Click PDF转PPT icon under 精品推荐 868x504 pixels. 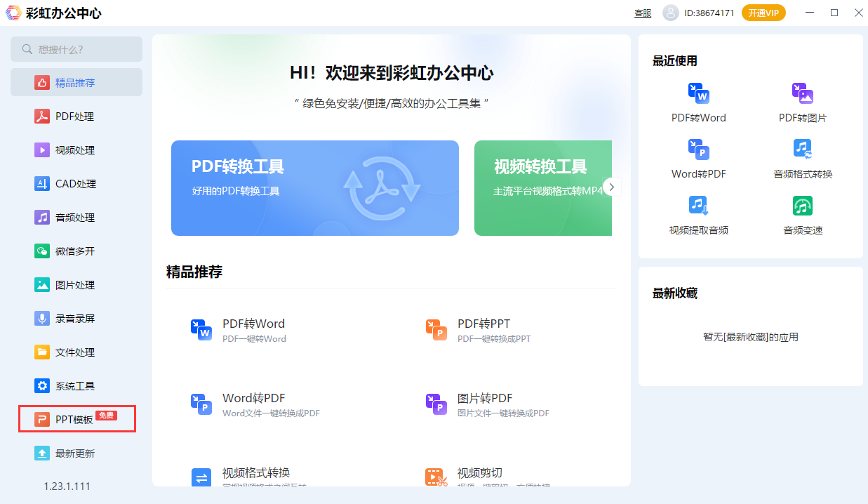pos(436,329)
